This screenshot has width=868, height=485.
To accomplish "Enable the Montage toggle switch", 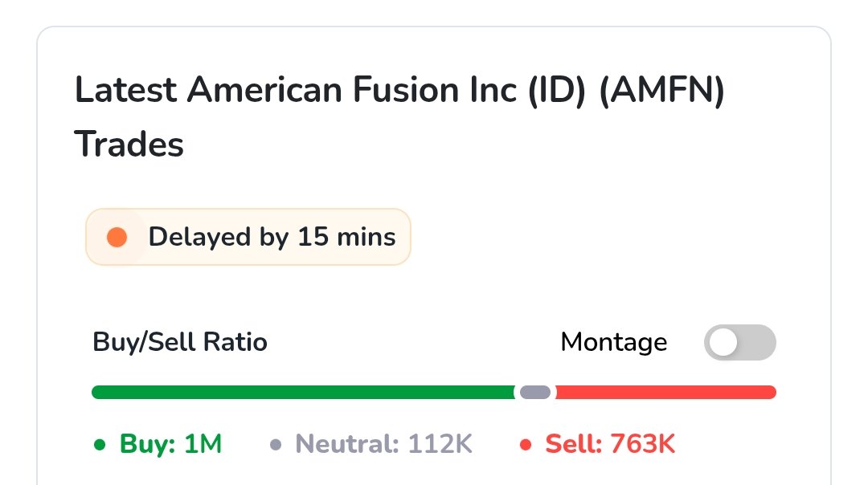I will click(739, 342).
